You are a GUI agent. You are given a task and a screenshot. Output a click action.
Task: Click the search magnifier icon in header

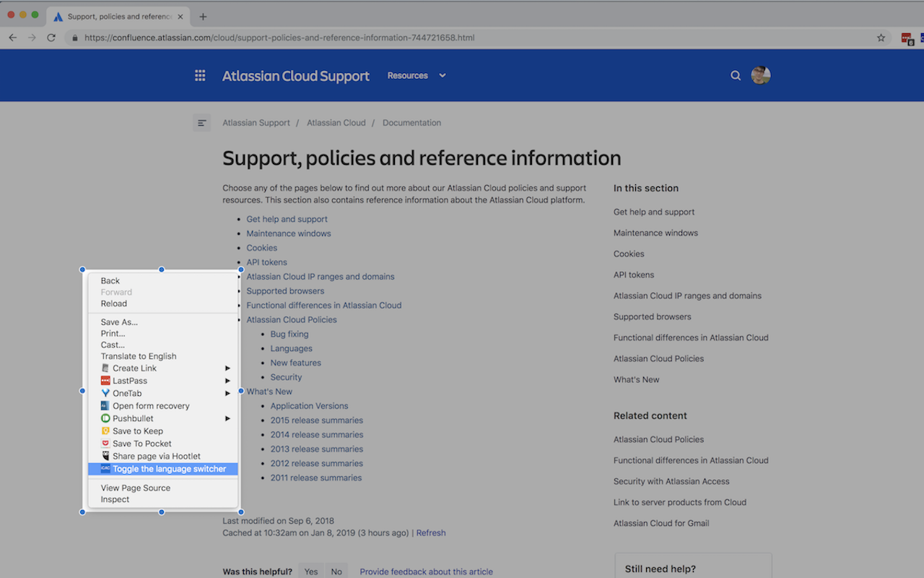pos(736,76)
